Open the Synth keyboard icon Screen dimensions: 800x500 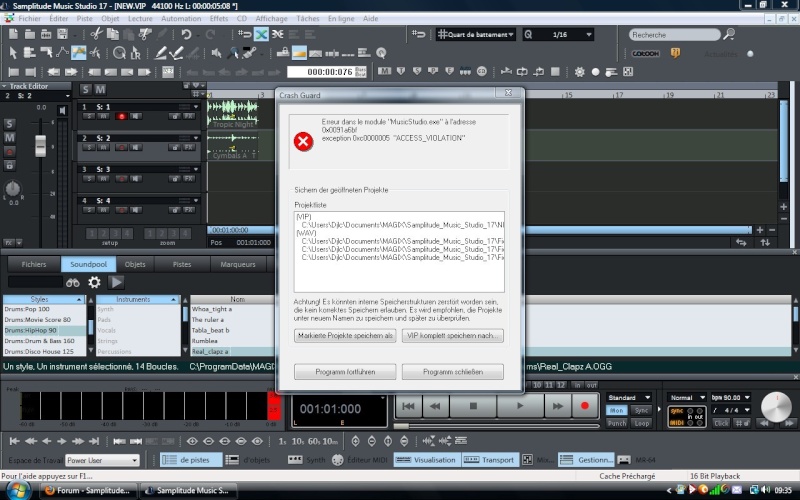click(x=295, y=460)
